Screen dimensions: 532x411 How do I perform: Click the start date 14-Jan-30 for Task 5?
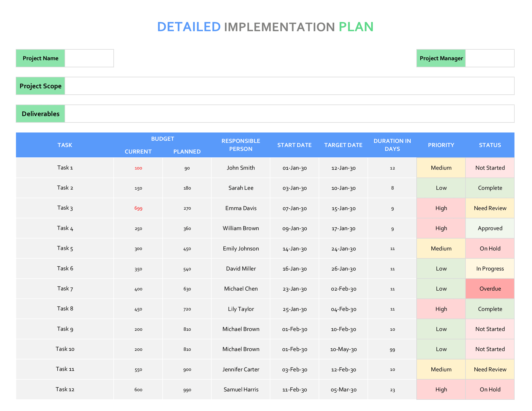294,248
